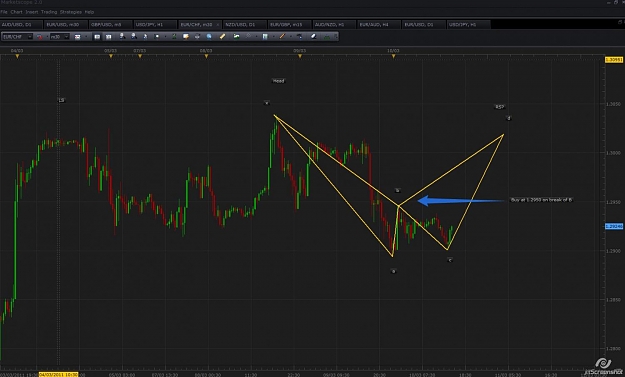This screenshot has height=377, width=625.
Task: Expand the arrow beside the indicator icon
Action: tap(273, 37)
